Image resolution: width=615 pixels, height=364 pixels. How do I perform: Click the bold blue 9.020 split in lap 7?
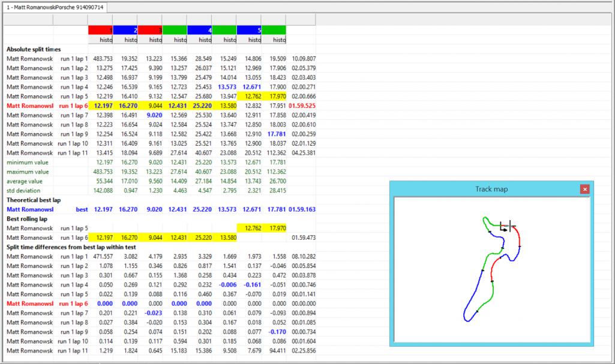152,115
